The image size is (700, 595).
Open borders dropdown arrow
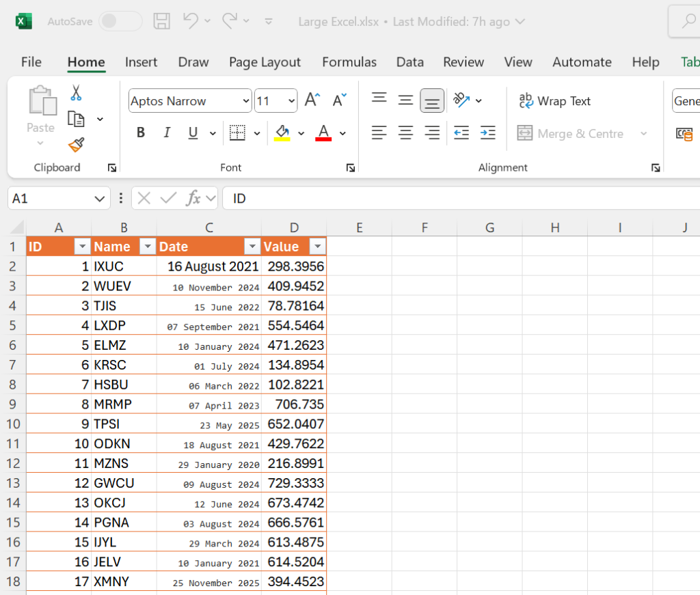257,133
